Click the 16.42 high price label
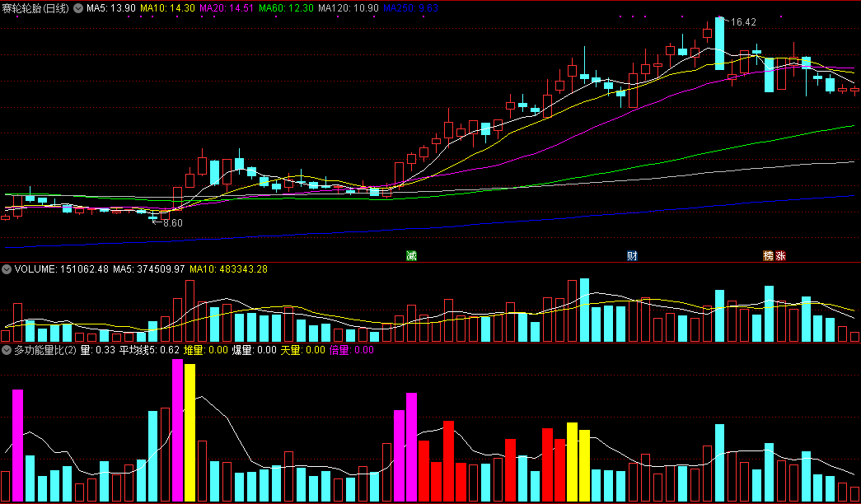 (744, 22)
